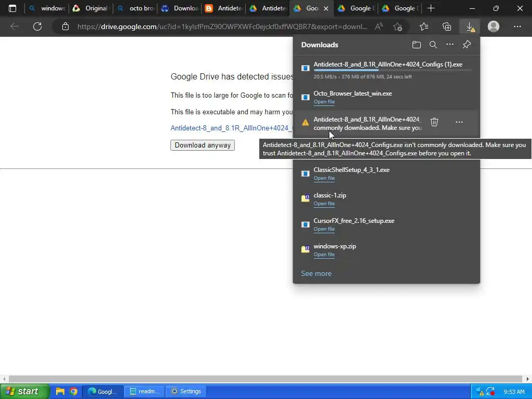This screenshot has width=532, height=399.
Task: Click the Antidetect (1).exe progress bar
Action: [392, 70]
